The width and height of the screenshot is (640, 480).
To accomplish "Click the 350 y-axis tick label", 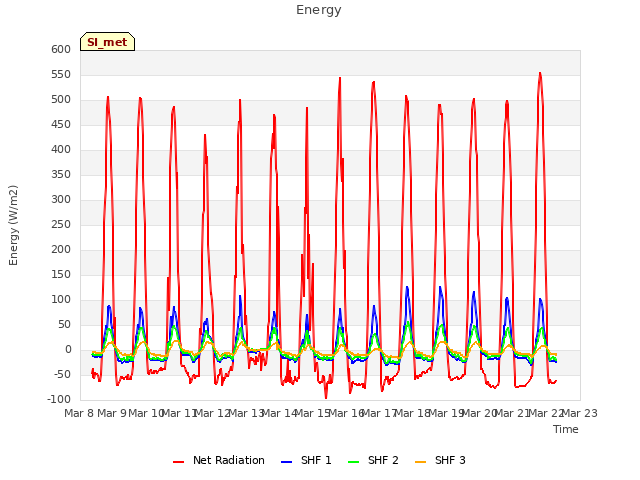I will (x=61, y=175).
